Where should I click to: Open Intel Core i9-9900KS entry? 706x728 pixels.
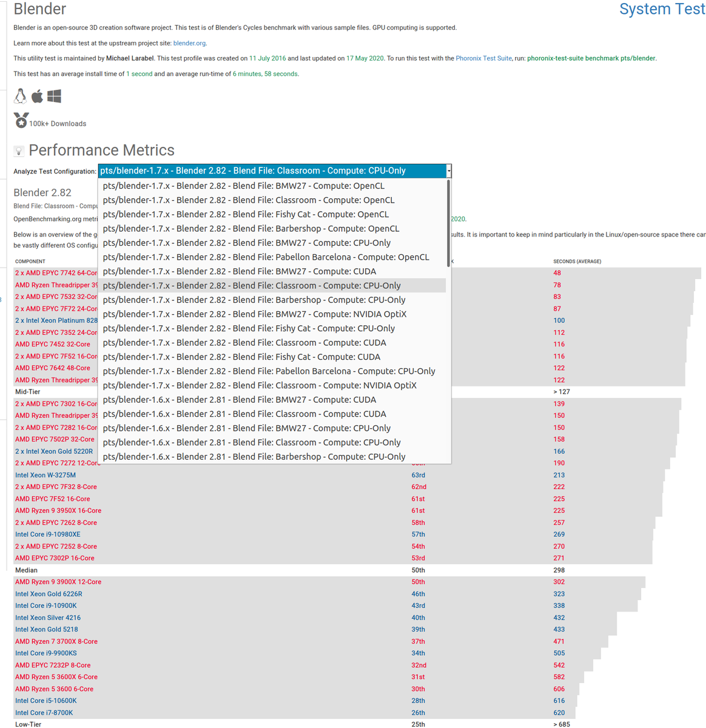[46, 653]
